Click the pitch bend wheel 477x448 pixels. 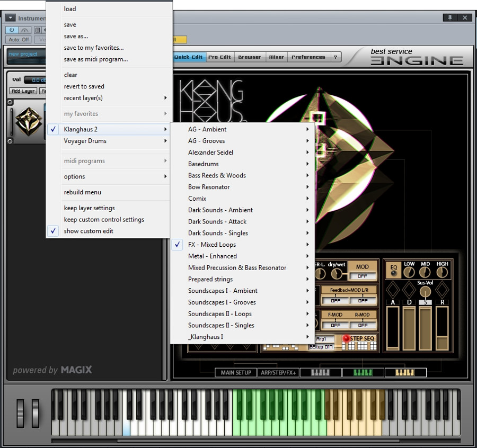click(20, 413)
